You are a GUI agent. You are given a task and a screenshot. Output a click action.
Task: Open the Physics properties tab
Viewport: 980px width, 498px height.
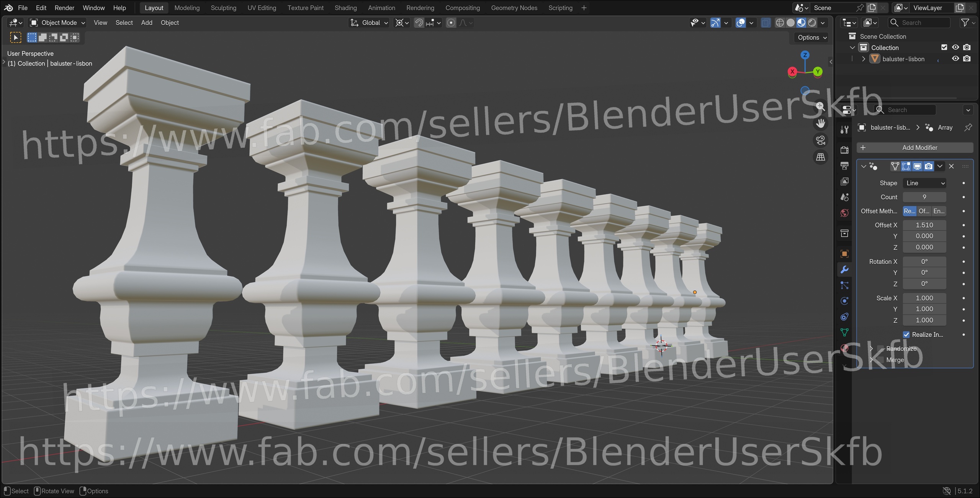point(844,301)
